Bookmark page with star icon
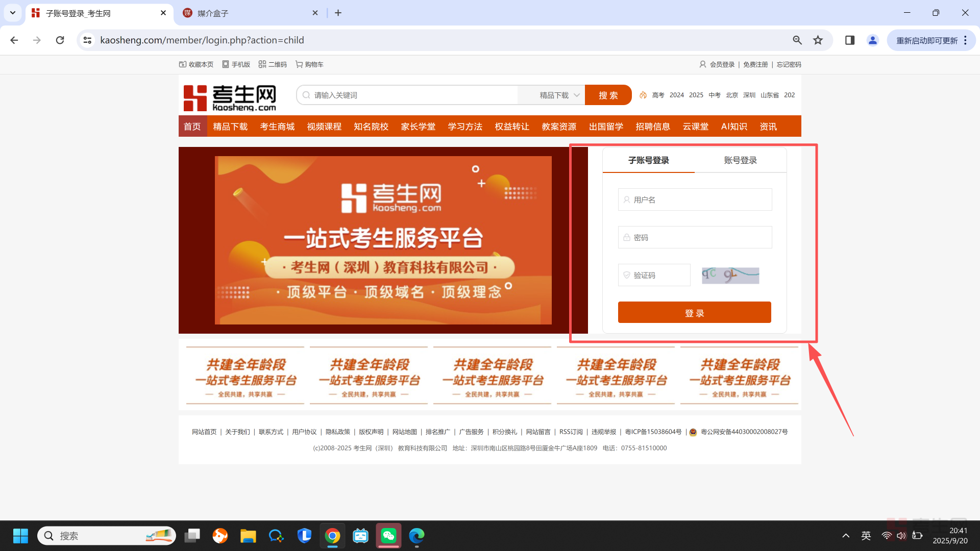Image resolution: width=980 pixels, height=551 pixels. (x=818, y=40)
